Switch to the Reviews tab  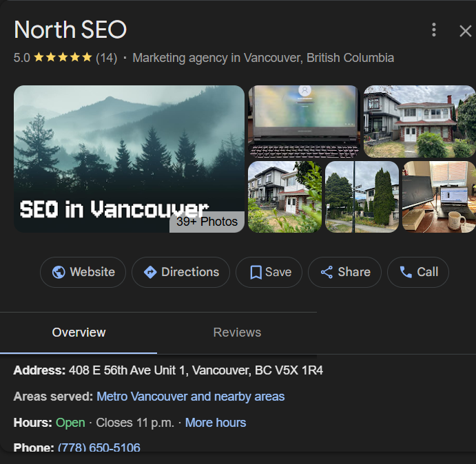[237, 333]
